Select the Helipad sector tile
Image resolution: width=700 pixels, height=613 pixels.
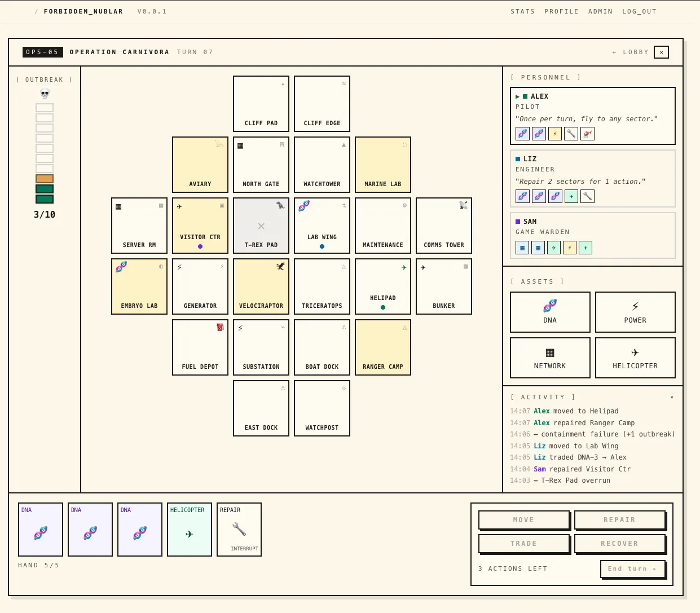point(383,286)
